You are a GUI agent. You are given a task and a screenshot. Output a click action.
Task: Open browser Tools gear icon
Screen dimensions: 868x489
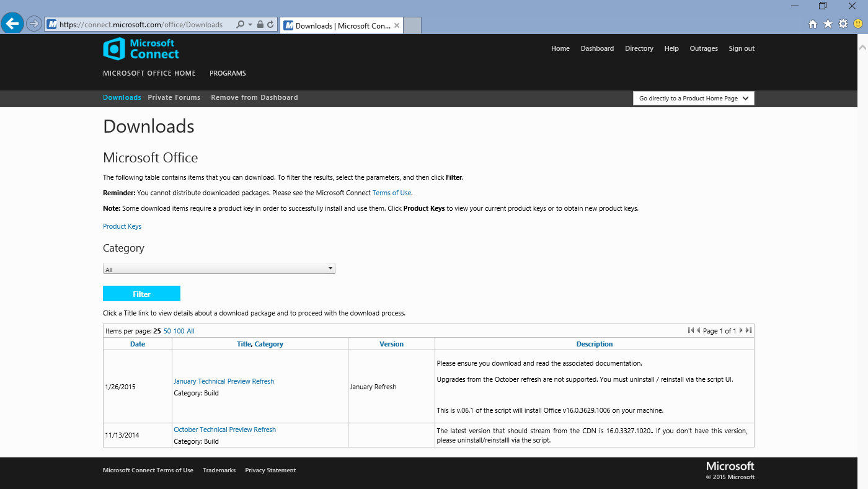[x=843, y=24]
